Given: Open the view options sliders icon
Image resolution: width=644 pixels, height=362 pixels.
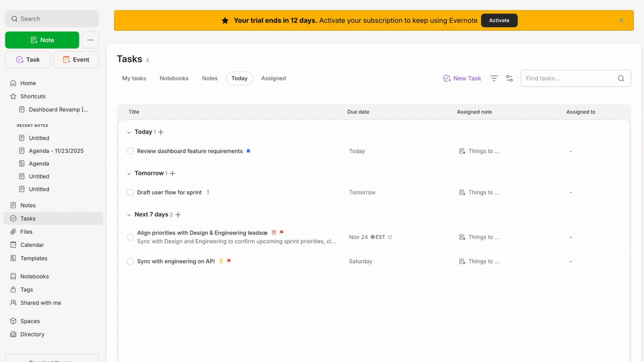Looking at the screenshot, I should (x=509, y=78).
